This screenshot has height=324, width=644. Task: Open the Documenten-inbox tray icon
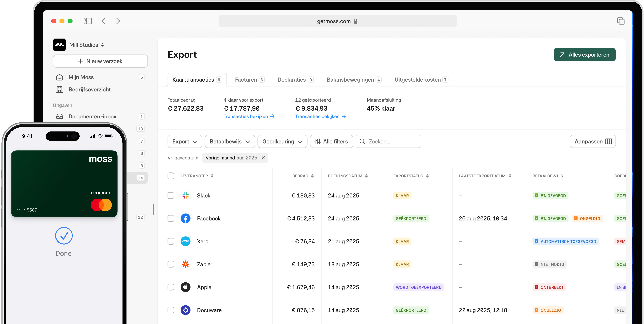point(59,116)
